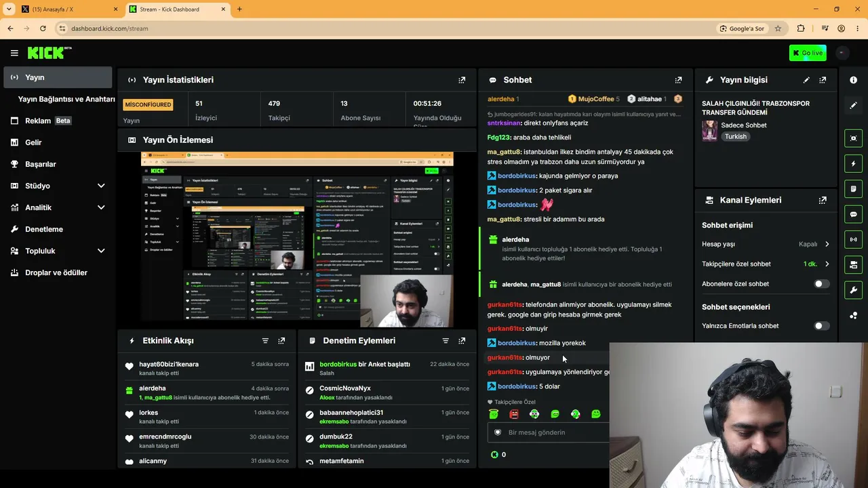Screen dimensions: 868x488
Task: Click the Turkish language tag
Action: click(x=735, y=136)
